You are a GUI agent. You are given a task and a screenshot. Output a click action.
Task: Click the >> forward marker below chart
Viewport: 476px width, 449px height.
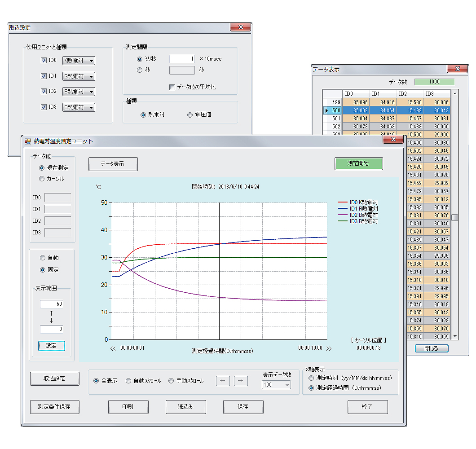pyautogui.click(x=329, y=348)
